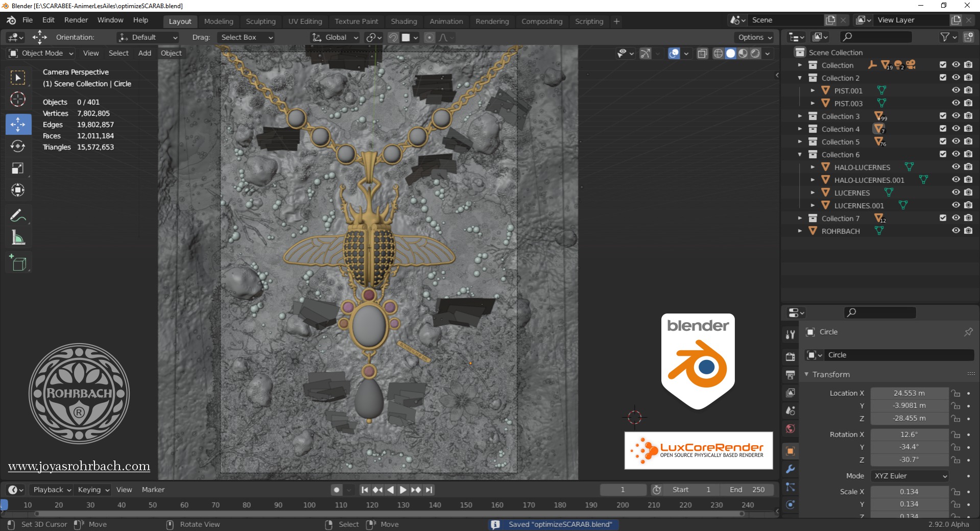Click the Location X value field
980x531 pixels.
909,393
